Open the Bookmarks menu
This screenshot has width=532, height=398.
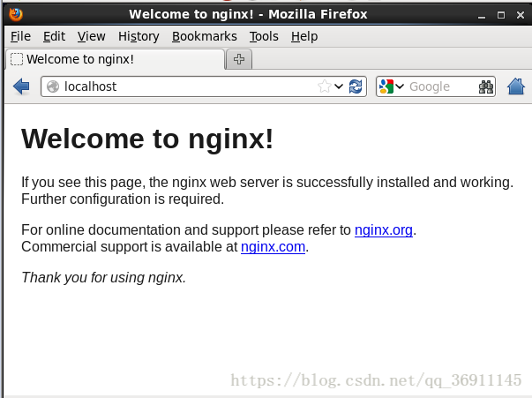[x=205, y=36]
